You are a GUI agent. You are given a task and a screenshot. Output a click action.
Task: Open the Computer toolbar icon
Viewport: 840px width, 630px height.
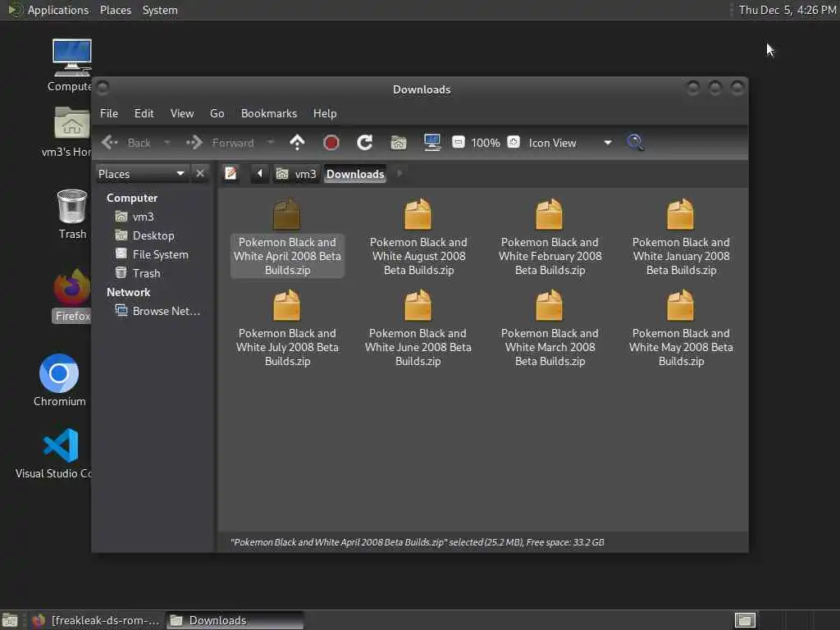pyautogui.click(x=431, y=143)
